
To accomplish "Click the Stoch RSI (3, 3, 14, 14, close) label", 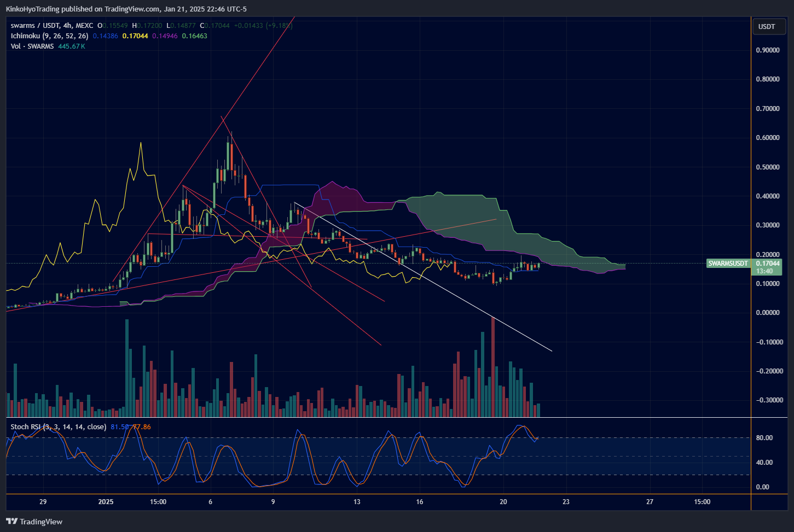I will [x=59, y=427].
